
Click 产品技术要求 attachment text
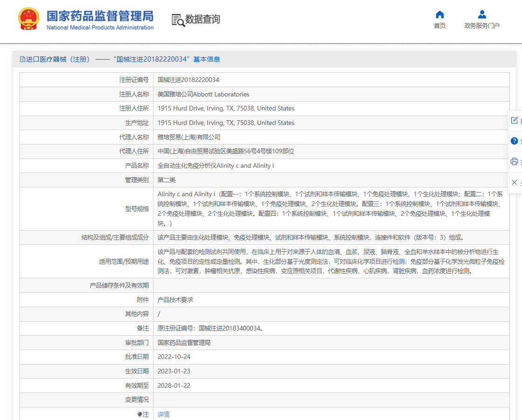tap(175, 300)
